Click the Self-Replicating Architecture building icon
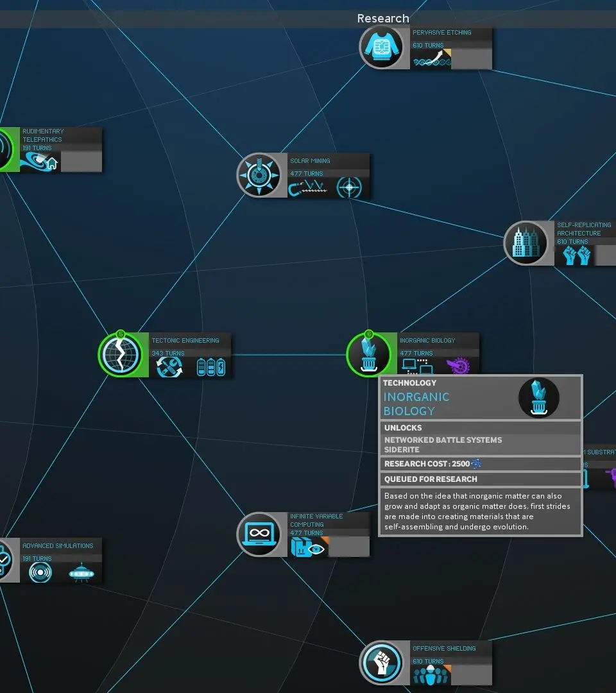 point(527,243)
